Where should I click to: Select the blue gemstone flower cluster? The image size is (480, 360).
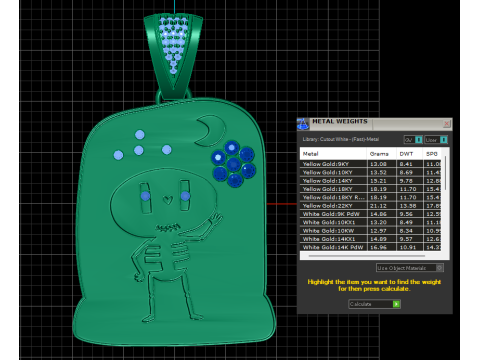233,164
